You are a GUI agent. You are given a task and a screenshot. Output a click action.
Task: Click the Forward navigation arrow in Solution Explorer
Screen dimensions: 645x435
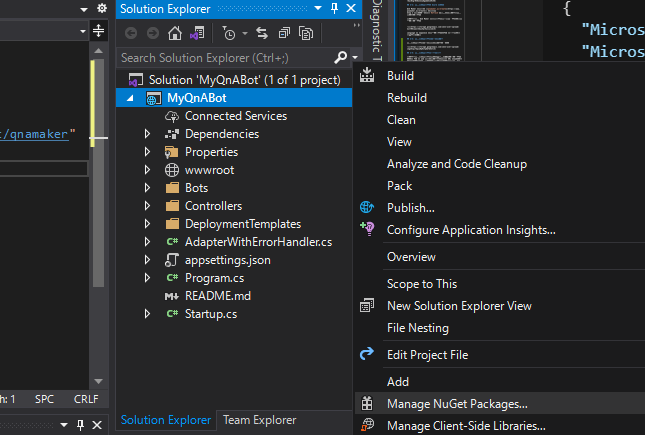click(153, 33)
